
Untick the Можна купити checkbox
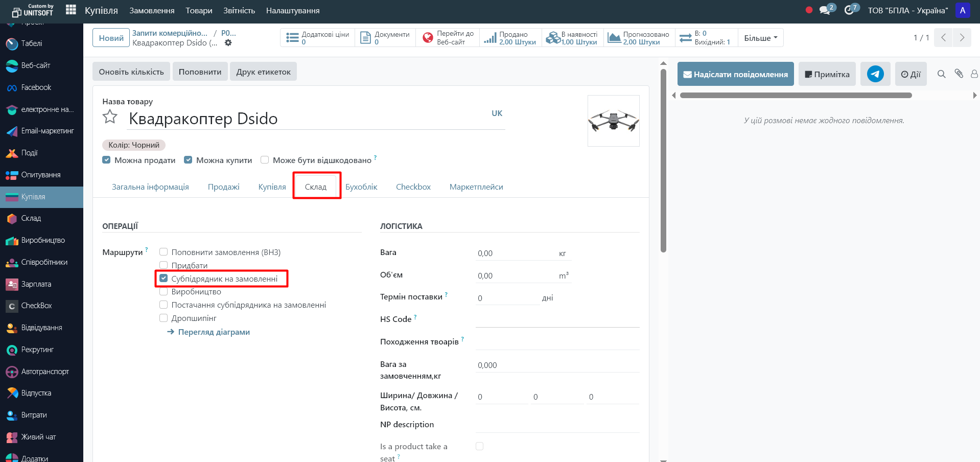pyautogui.click(x=188, y=160)
